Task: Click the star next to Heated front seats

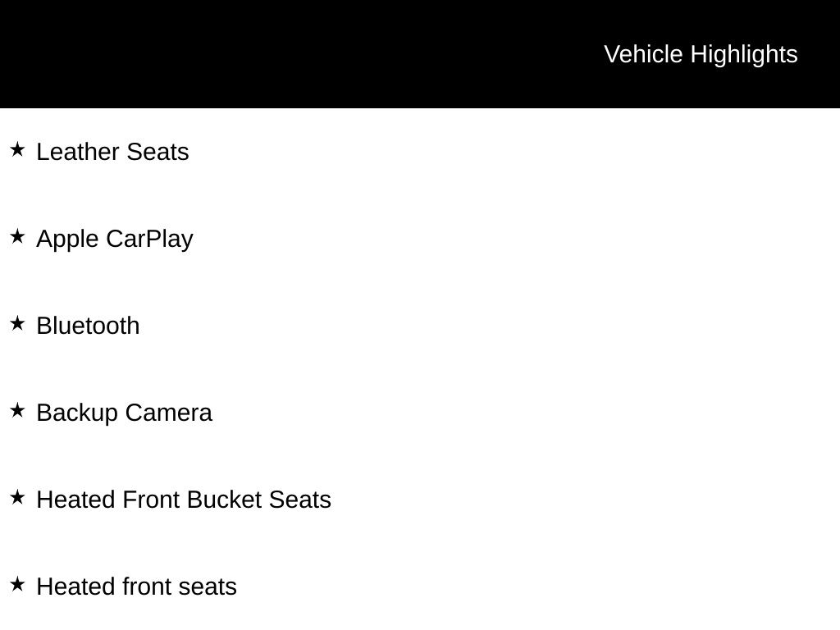Action: coord(17,584)
